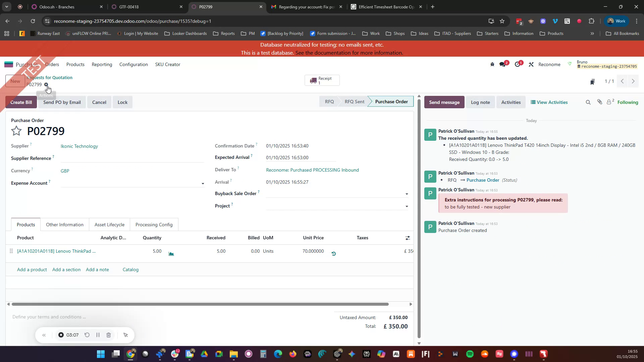Open the bug report icon
Image resolution: width=644 pixels, height=362 pixels.
click(492, 64)
